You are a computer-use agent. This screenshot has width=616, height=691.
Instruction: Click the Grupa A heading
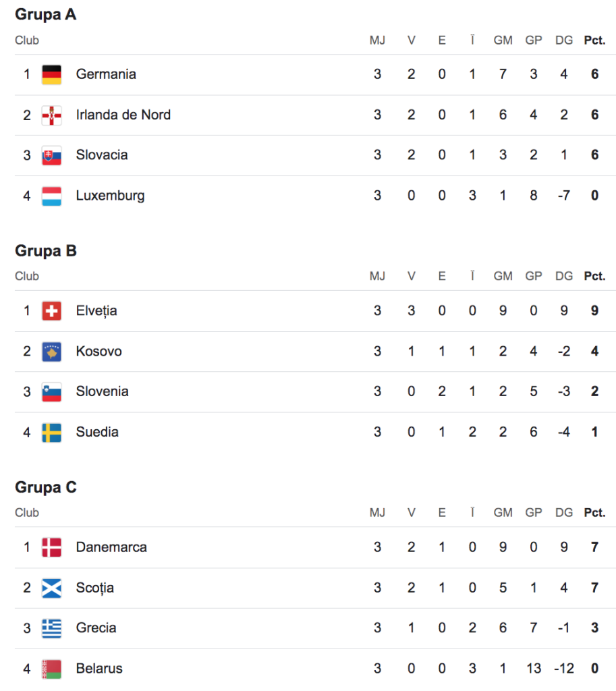(46, 14)
